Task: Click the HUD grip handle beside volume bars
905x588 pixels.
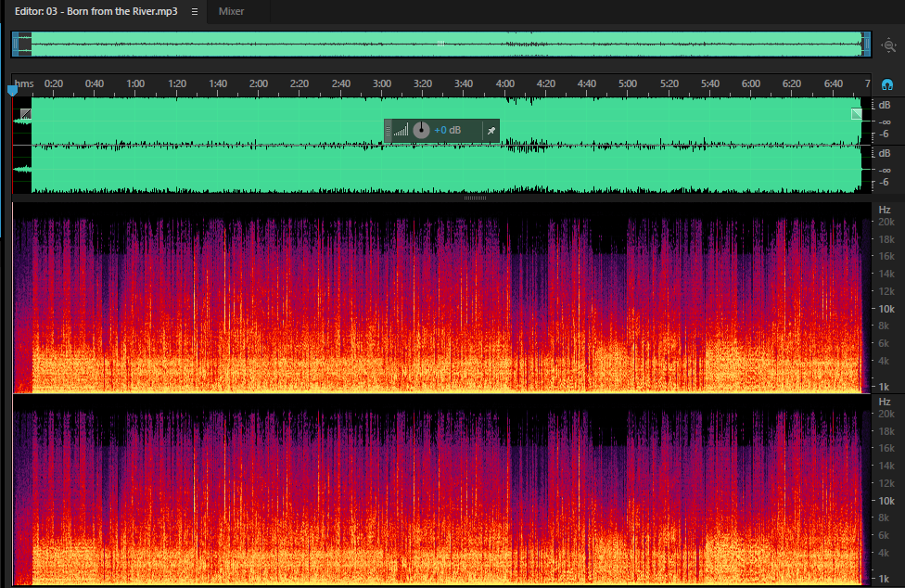Action: coord(388,131)
